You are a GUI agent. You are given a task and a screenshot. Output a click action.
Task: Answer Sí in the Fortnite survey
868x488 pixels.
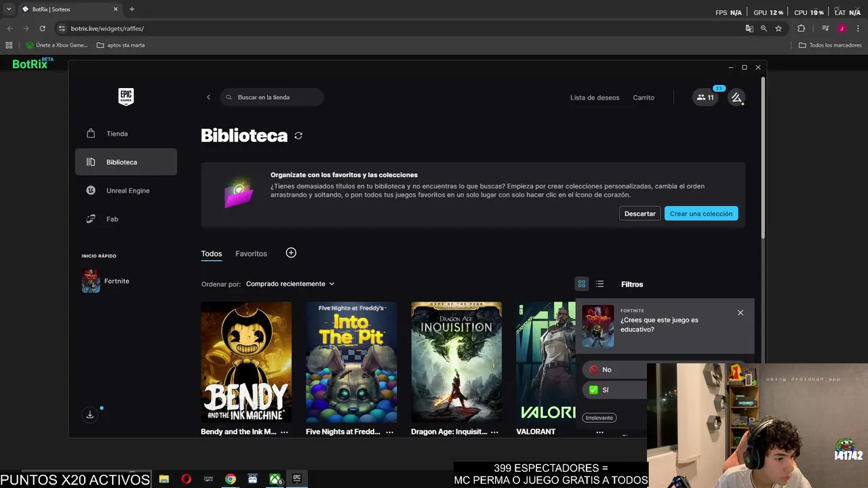(614, 390)
